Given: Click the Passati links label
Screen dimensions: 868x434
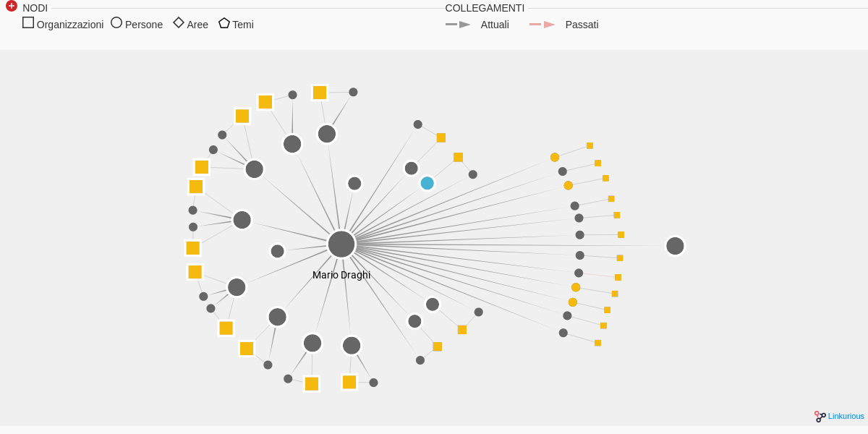Looking at the screenshot, I should 582,25.
